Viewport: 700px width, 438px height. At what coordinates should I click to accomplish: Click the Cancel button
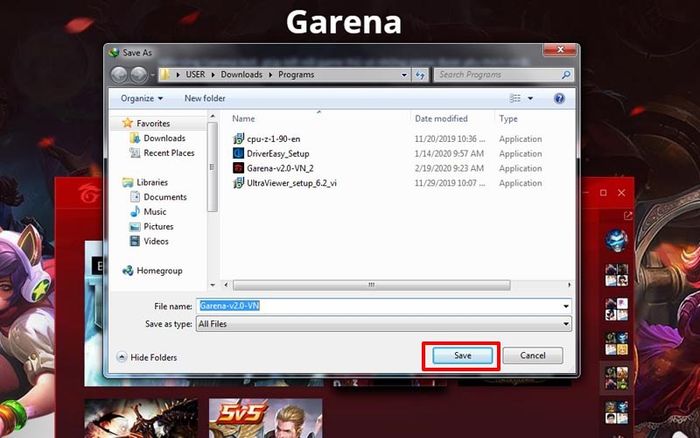click(533, 355)
